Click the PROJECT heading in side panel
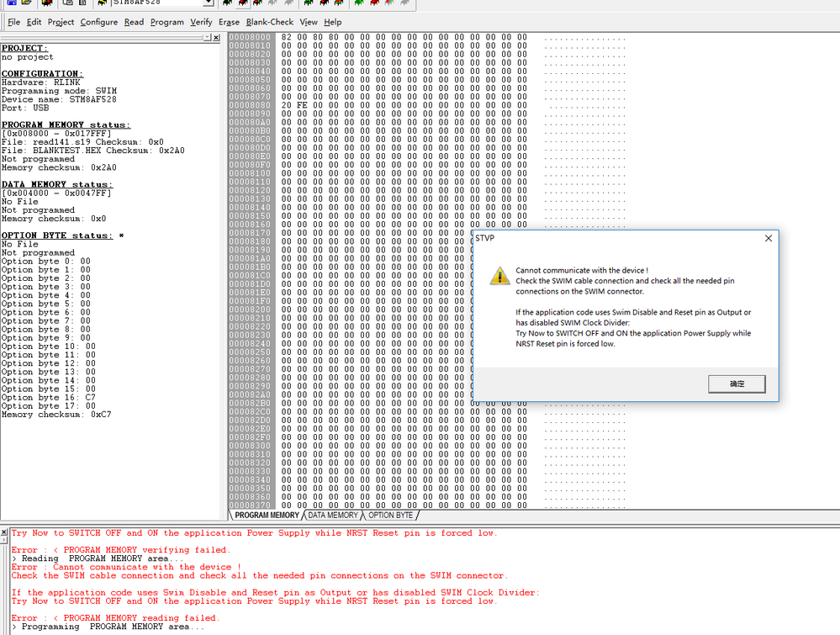This screenshot has width=840, height=635. [x=24, y=48]
